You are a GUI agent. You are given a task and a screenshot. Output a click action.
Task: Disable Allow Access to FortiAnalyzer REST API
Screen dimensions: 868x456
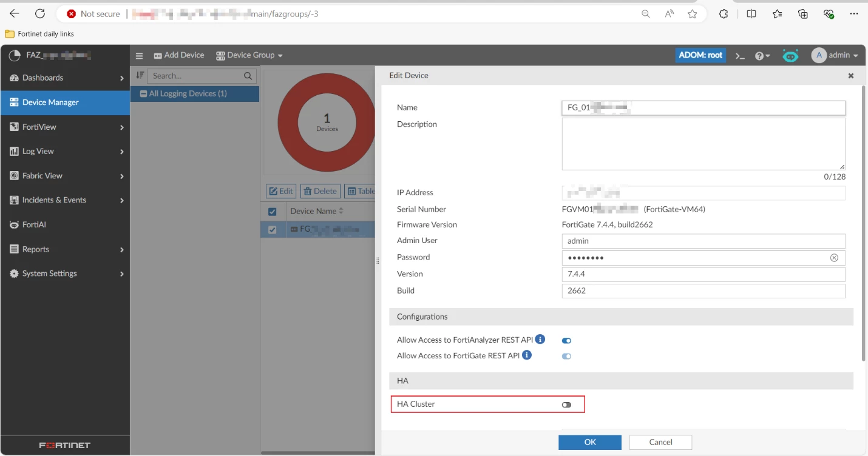click(x=566, y=341)
